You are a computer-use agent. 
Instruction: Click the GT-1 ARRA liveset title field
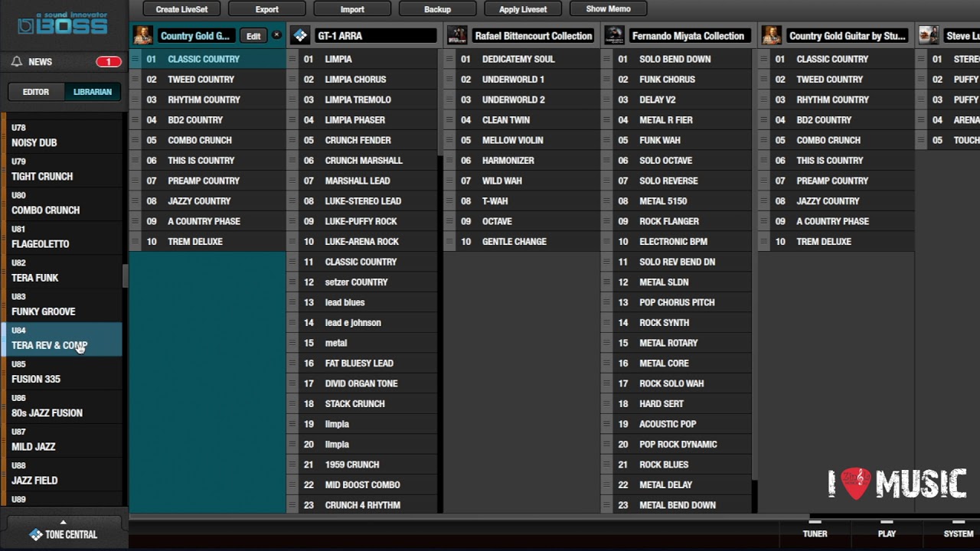(x=375, y=36)
